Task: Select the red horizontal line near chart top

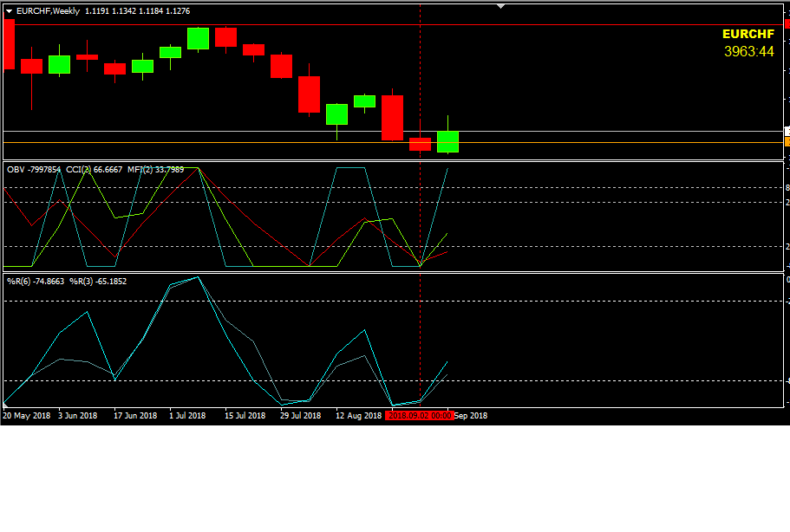Action: coord(393,24)
